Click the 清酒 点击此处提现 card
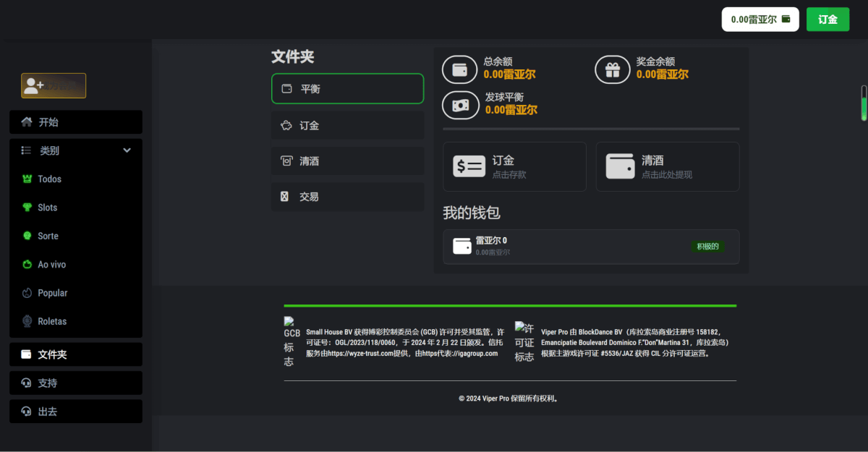The image size is (868, 452). (667, 166)
